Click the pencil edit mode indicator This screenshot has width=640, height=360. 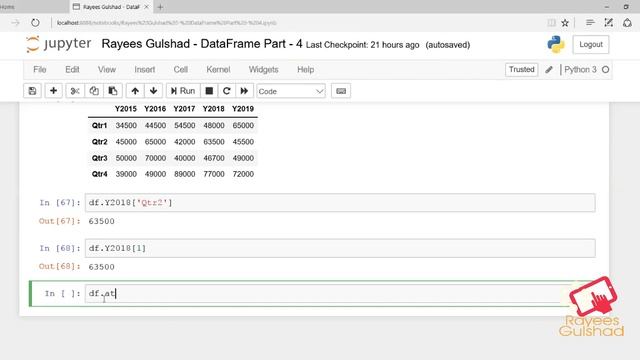[549, 70]
